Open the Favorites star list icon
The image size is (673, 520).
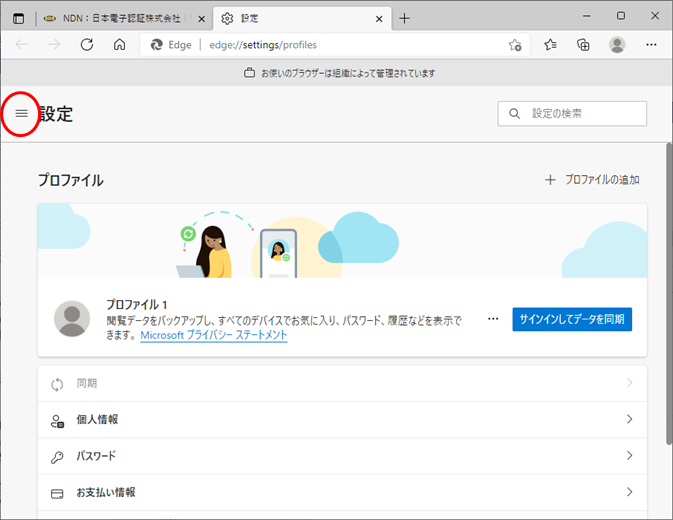pos(551,45)
